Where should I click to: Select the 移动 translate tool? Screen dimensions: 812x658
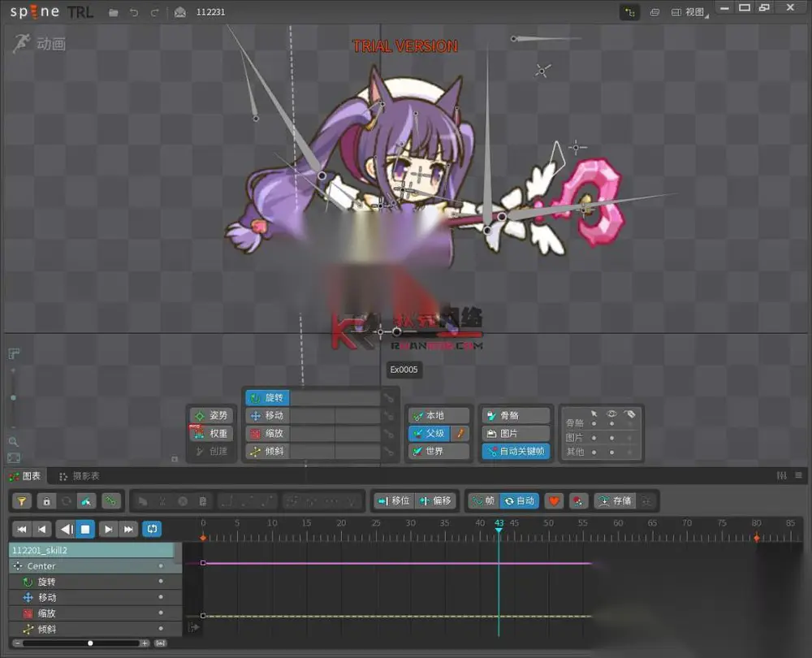click(267, 416)
